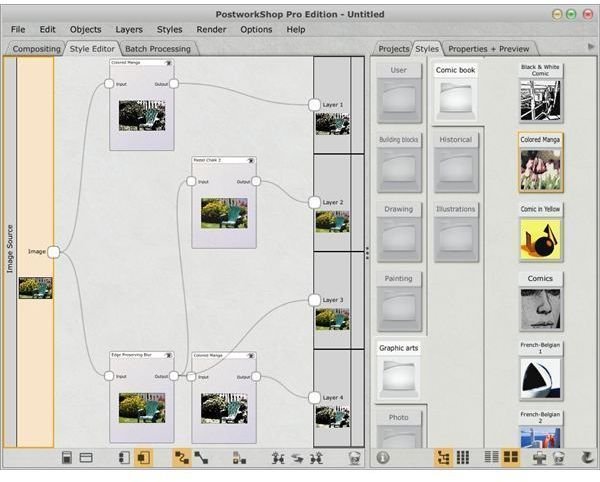Click the panel window icon in the bottom toolbar
Image resolution: width=600 pixels, height=482 pixels.
coord(86,458)
